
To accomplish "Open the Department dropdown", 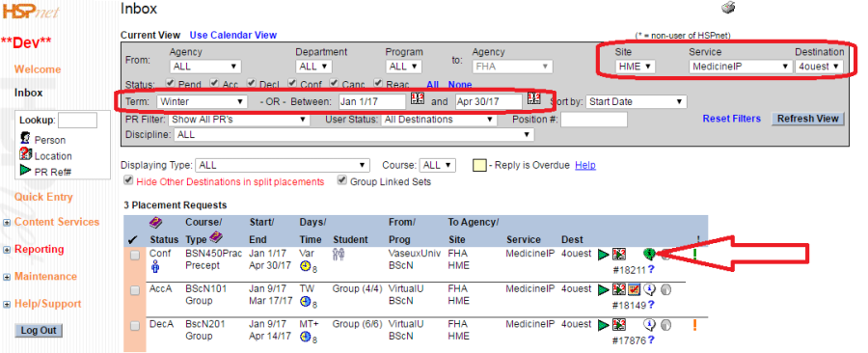I will point(313,67).
